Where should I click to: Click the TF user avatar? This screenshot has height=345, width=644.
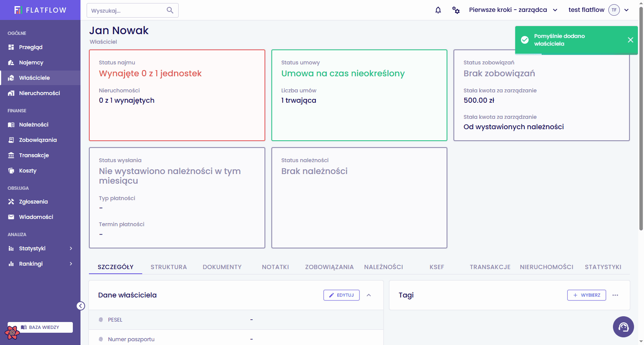click(x=614, y=10)
